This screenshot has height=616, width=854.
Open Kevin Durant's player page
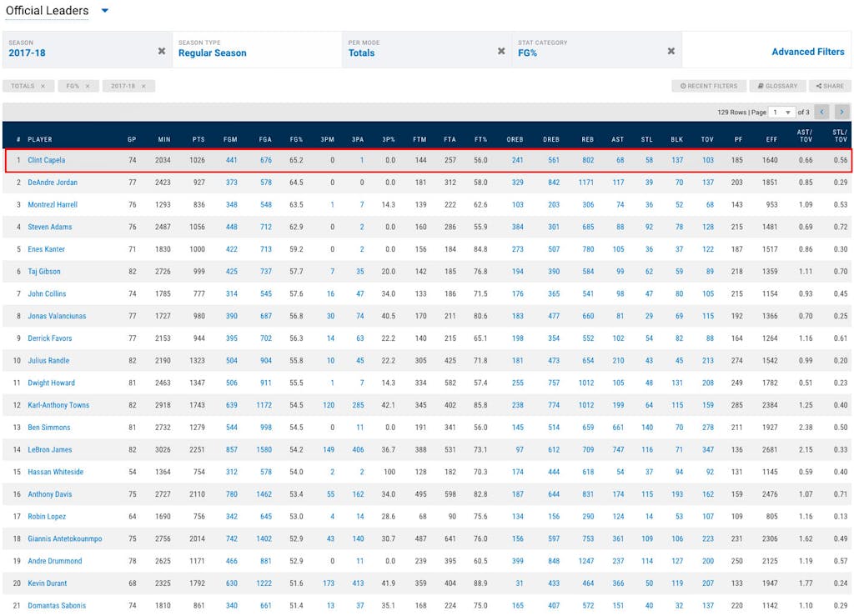point(48,583)
